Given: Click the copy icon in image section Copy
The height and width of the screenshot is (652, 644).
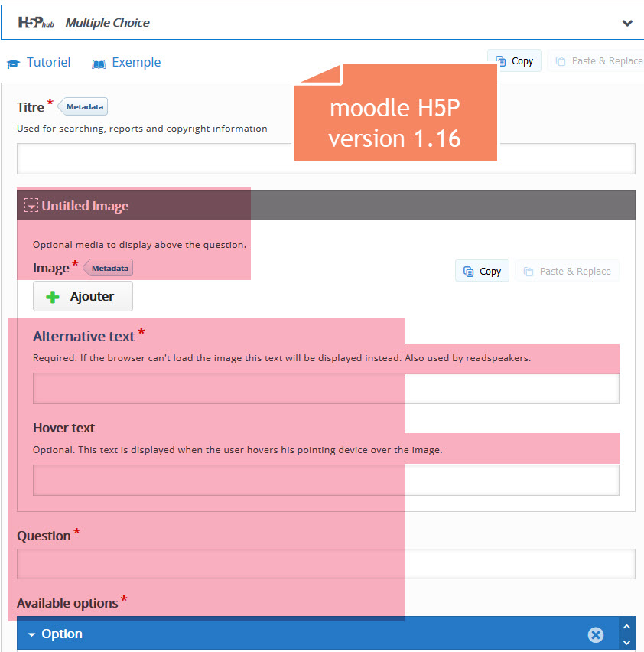Looking at the screenshot, I should point(468,272).
